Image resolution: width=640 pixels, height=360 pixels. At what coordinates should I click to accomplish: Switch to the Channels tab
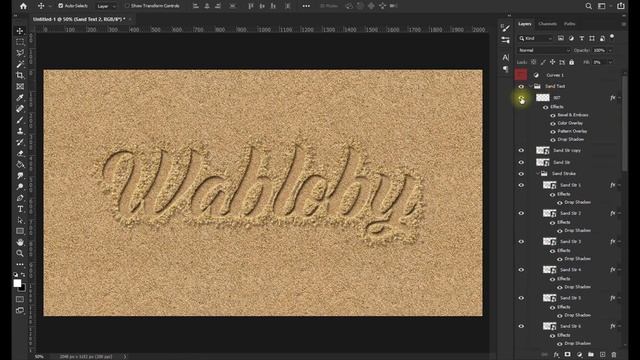[547, 24]
